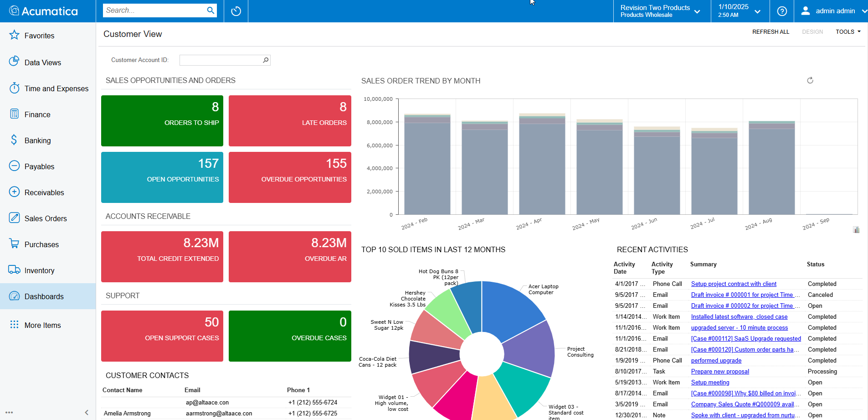Collapse the left navigation sidebar

(x=87, y=412)
